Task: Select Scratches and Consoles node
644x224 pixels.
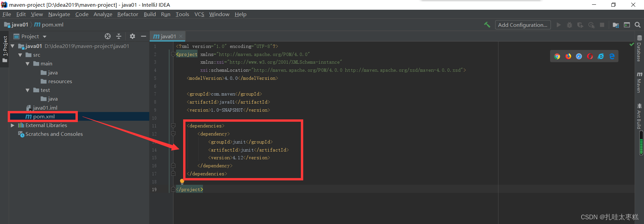Action: tap(50, 134)
